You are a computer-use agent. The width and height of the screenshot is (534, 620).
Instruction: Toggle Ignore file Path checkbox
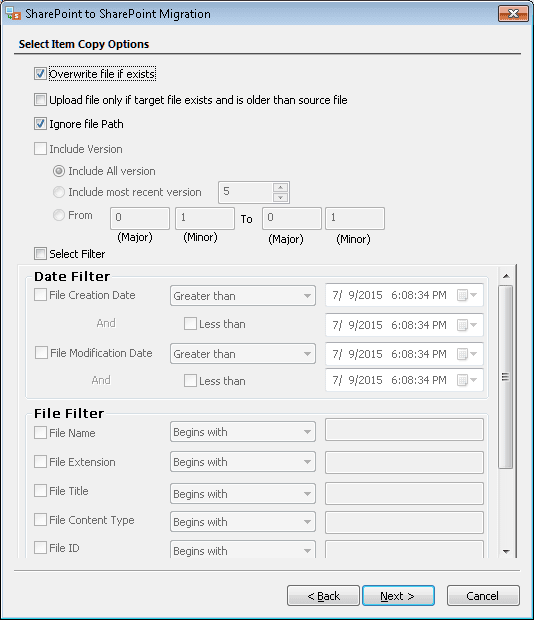pos(40,124)
